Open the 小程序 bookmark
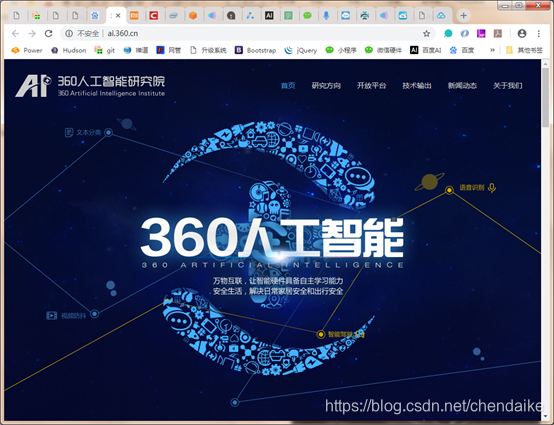 [x=341, y=50]
